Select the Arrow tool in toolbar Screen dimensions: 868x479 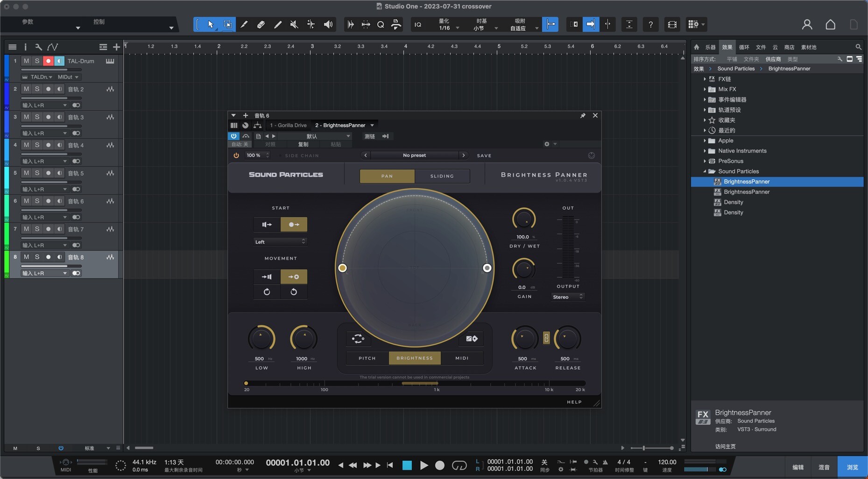[x=211, y=24]
